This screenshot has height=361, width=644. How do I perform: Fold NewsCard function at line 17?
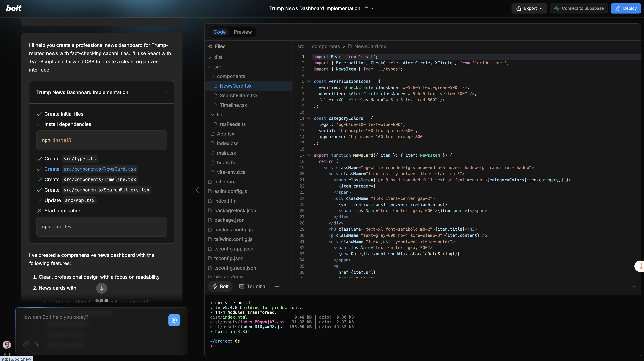[309, 155]
